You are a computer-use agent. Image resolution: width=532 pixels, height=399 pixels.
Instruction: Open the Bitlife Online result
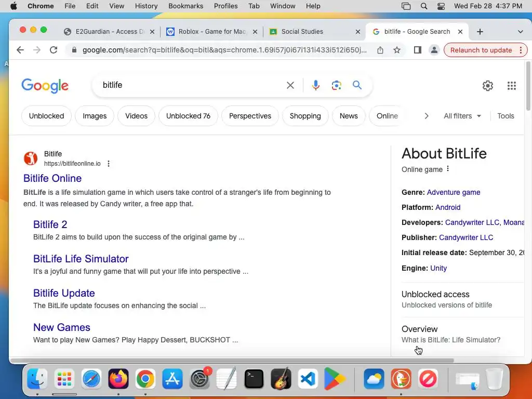[52, 178]
